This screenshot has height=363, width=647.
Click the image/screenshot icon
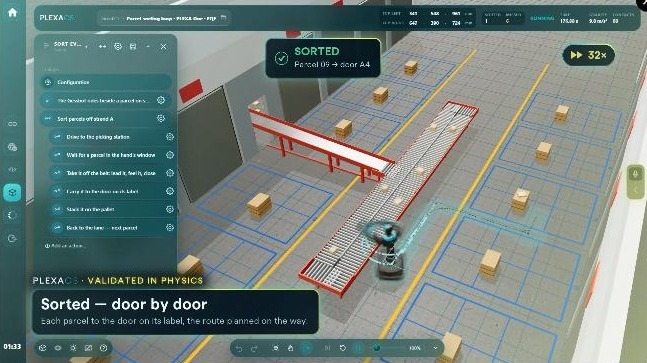click(88, 348)
